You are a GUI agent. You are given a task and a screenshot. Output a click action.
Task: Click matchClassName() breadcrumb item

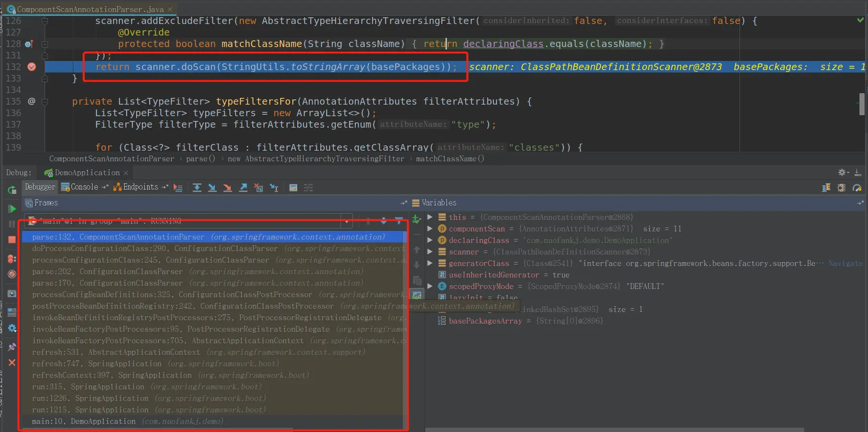pyautogui.click(x=450, y=159)
